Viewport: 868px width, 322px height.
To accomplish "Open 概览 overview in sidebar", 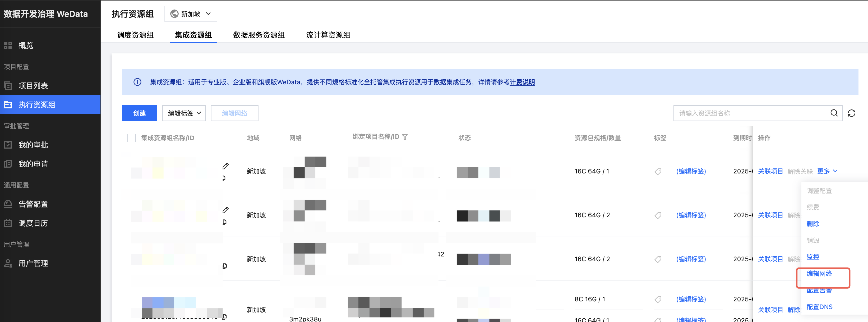I will click(26, 45).
